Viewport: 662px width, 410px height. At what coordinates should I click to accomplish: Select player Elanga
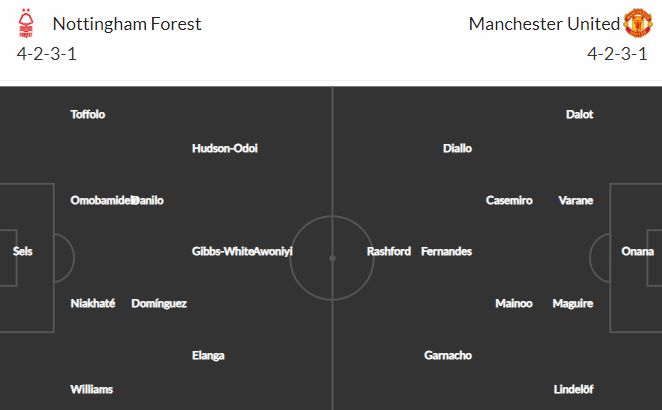point(208,355)
